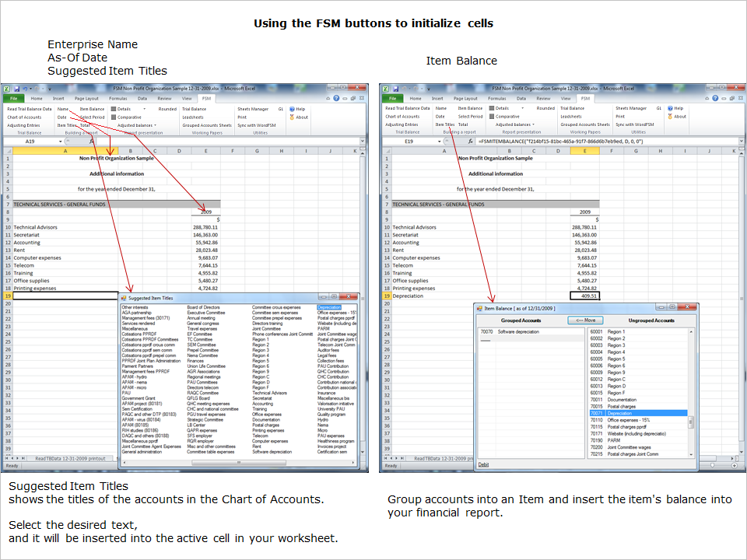This screenshot has height=560, width=747.
Task: Switch to the FSM ribbon tab
Action: tap(205, 99)
